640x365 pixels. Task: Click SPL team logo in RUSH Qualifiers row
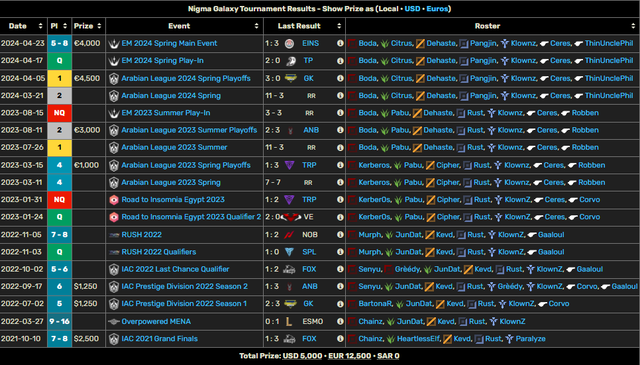click(x=289, y=252)
